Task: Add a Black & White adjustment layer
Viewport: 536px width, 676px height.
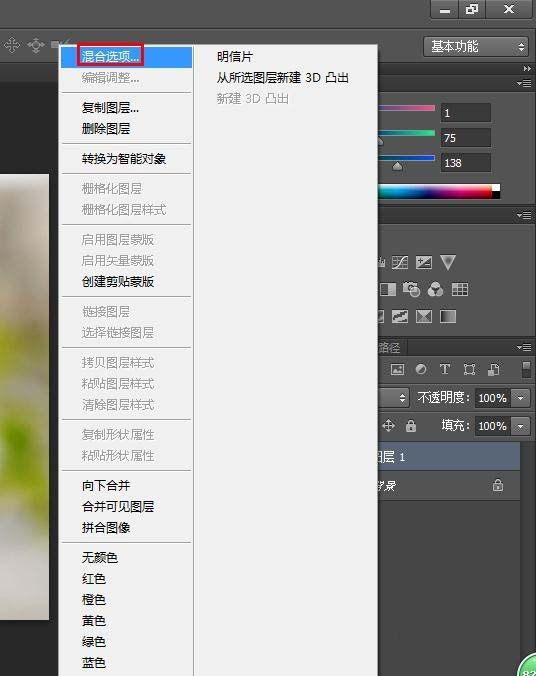Action: [x=388, y=289]
